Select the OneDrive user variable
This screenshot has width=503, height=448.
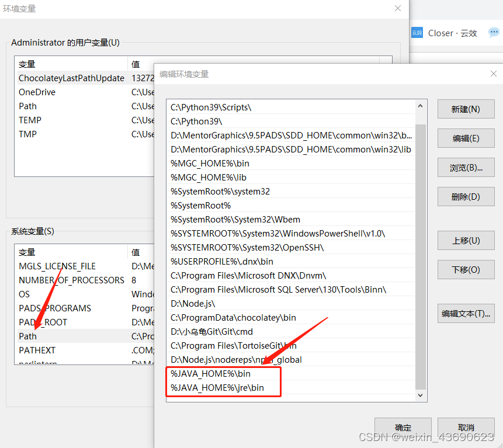(86, 92)
